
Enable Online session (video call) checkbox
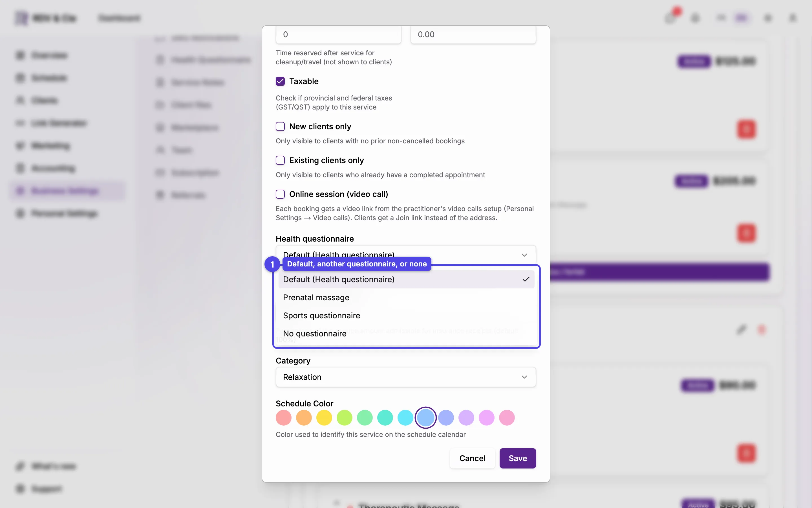pyautogui.click(x=280, y=194)
